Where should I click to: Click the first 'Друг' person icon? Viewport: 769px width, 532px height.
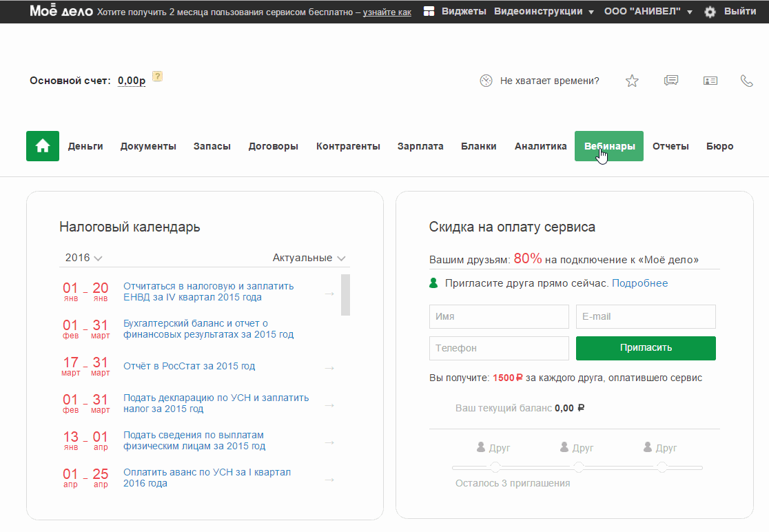tap(481, 447)
